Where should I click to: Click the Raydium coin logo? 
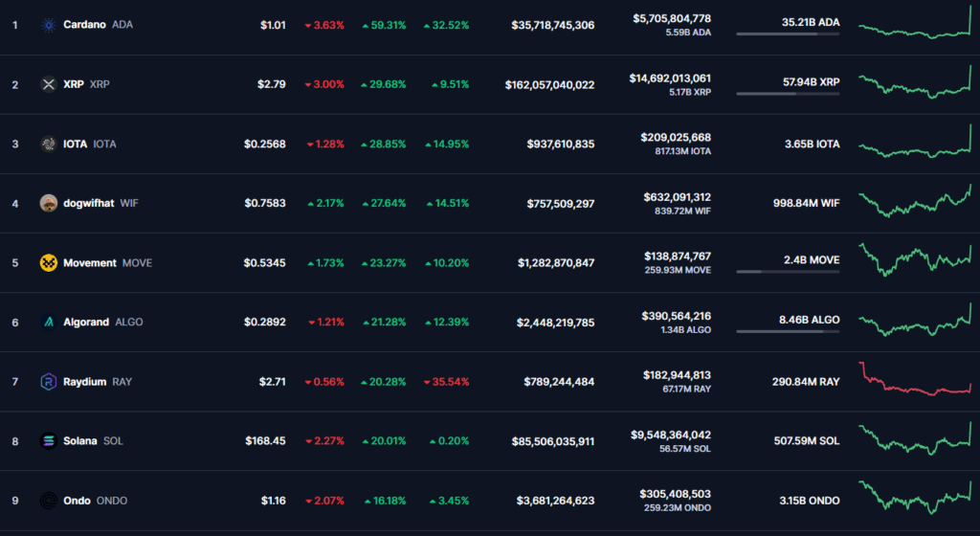pos(48,381)
